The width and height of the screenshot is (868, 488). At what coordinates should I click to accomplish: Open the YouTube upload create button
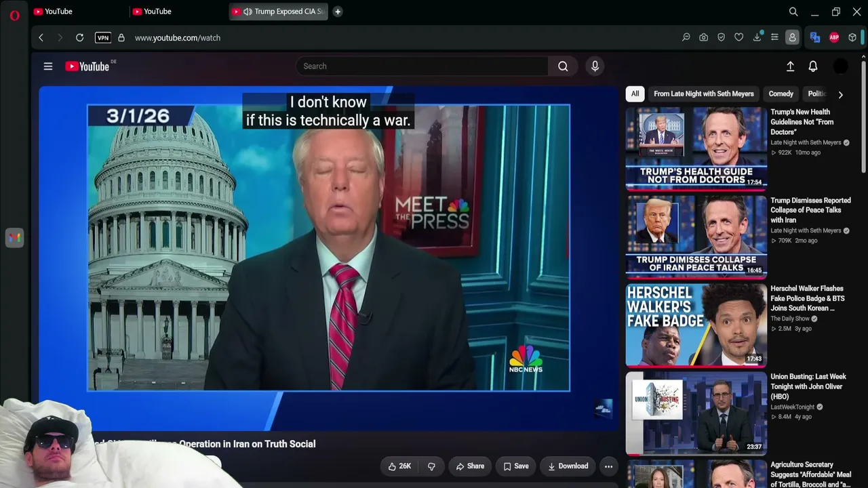pos(790,66)
